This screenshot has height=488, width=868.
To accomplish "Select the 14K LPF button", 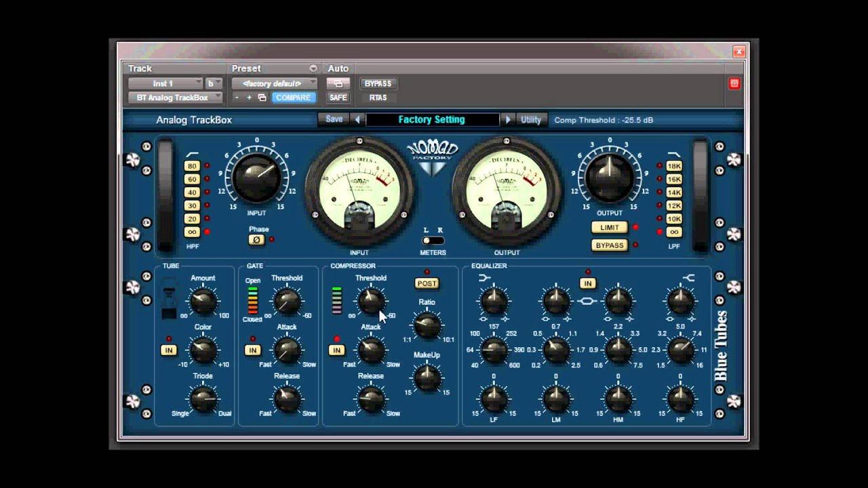I will [673, 192].
